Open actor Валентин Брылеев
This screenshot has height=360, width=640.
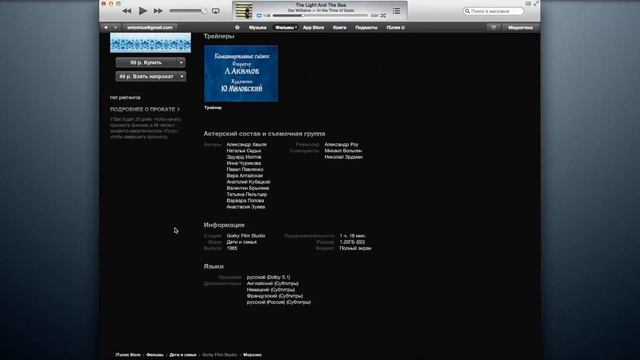pyautogui.click(x=248, y=188)
